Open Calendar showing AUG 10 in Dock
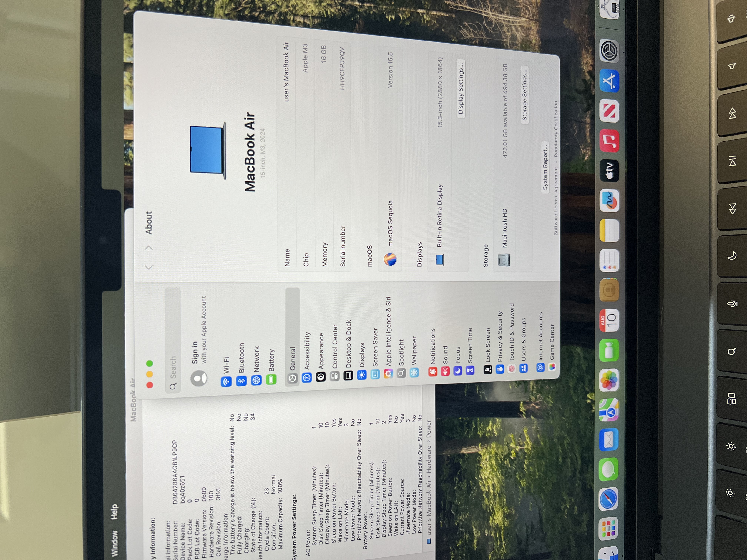The height and width of the screenshot is (560, 747). point(609,321)
